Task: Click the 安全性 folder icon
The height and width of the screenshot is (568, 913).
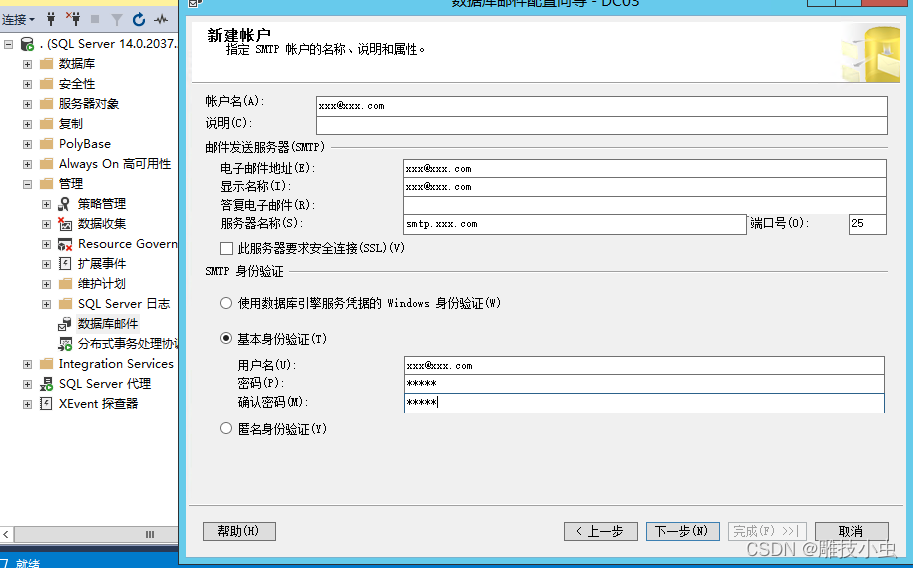Action: pyautogui.click(x=47, y=83)
